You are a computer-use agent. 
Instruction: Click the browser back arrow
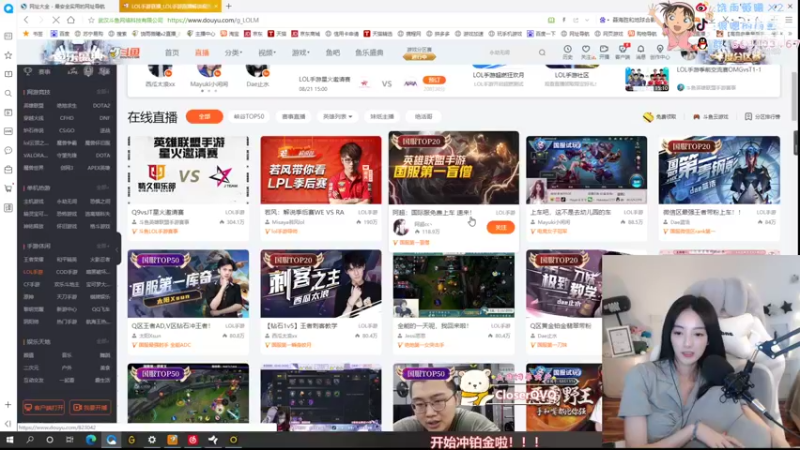26,20
